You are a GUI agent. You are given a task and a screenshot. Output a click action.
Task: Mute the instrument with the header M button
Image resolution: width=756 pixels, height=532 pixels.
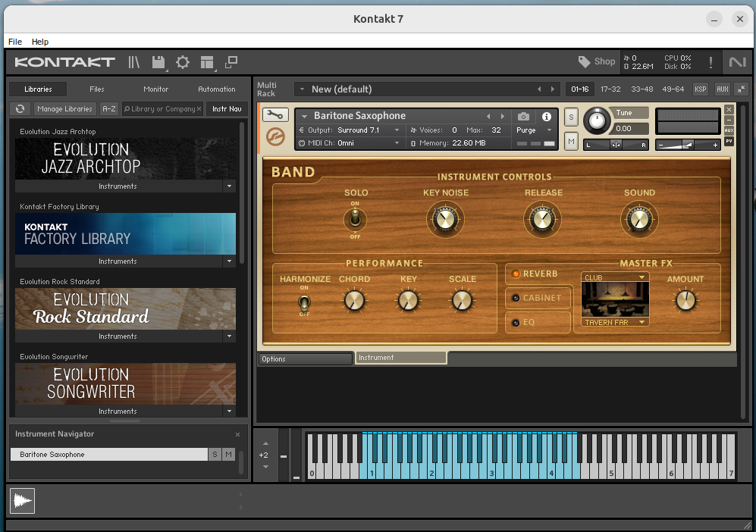[571, 142]
